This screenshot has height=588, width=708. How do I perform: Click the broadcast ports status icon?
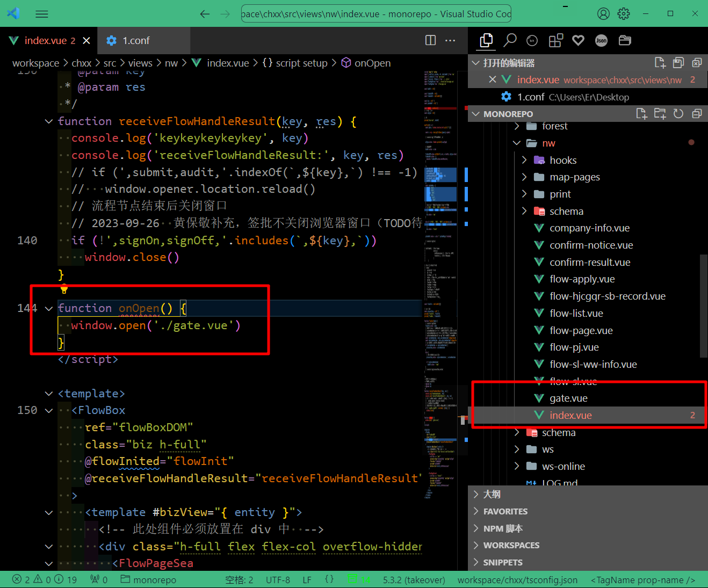tap(99, 580)
